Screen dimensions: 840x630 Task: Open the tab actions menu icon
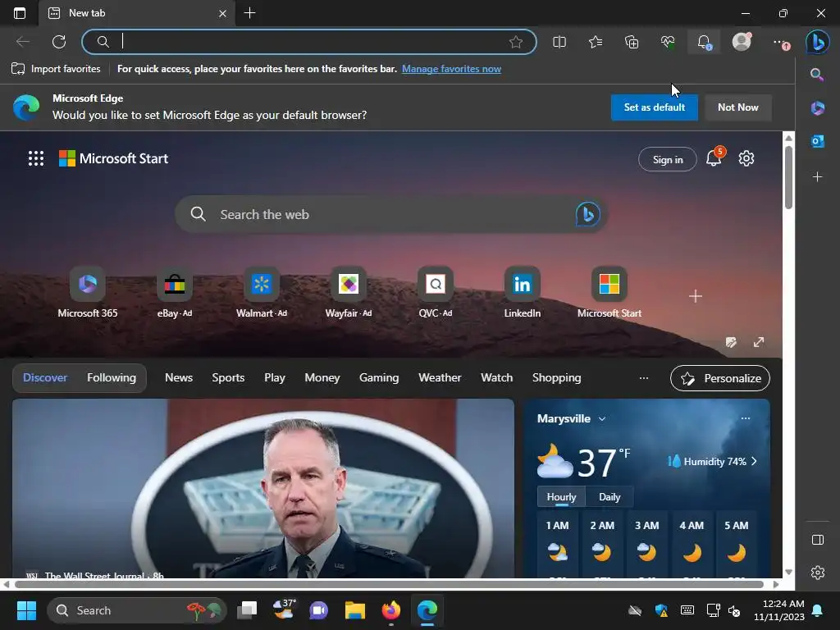coord(20,13)
